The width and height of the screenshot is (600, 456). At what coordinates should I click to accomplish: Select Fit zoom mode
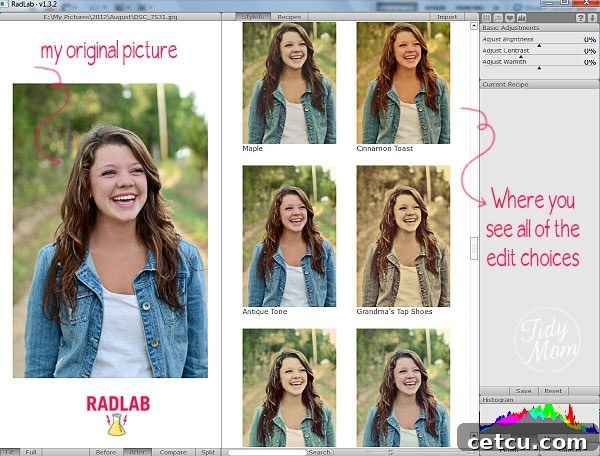click(x=10, y=452)
